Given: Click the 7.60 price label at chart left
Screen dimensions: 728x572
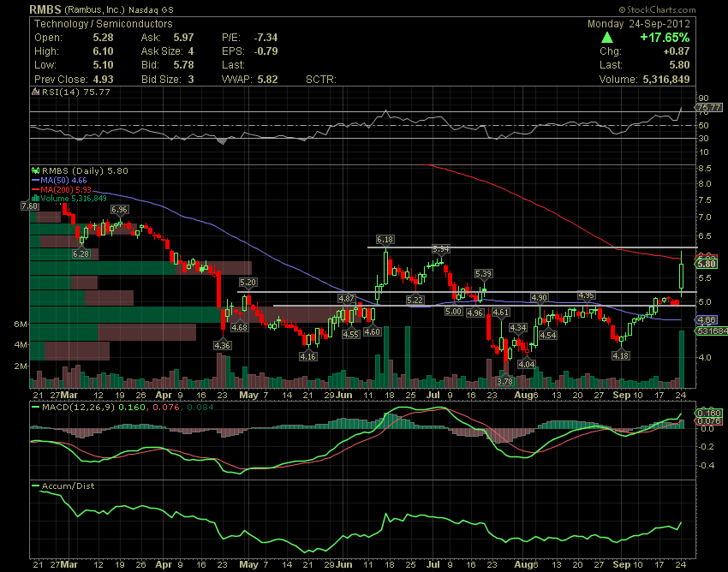Looking at the screenshot, I should 30,206.
